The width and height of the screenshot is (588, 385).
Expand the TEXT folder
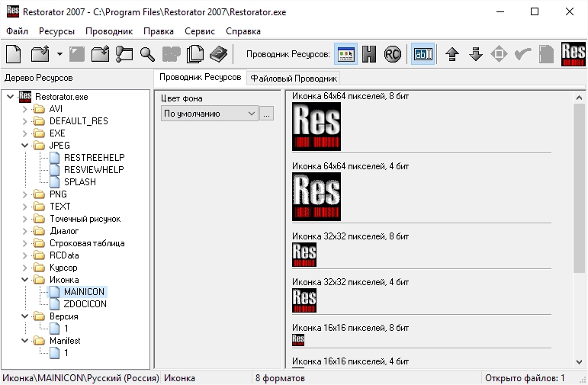coord(24,207)
